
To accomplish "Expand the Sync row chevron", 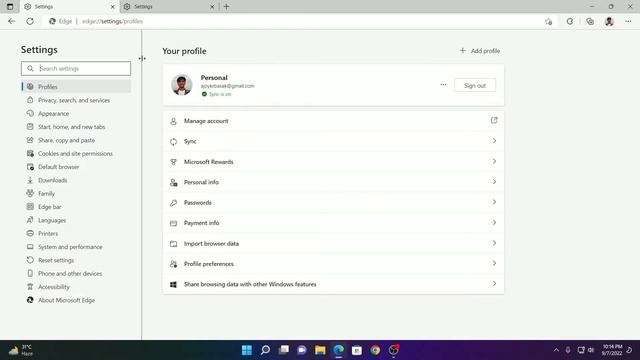I will click(x=494, y=141).
